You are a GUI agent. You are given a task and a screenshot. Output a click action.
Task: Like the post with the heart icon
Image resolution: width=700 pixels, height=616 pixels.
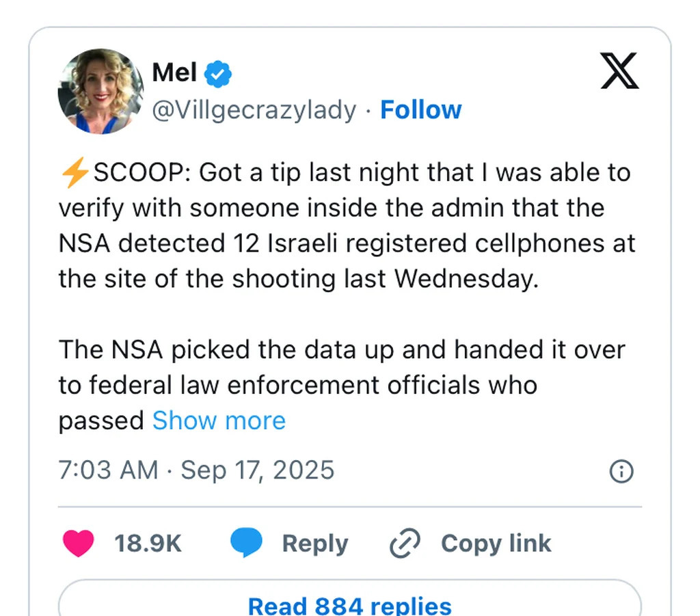78,544
